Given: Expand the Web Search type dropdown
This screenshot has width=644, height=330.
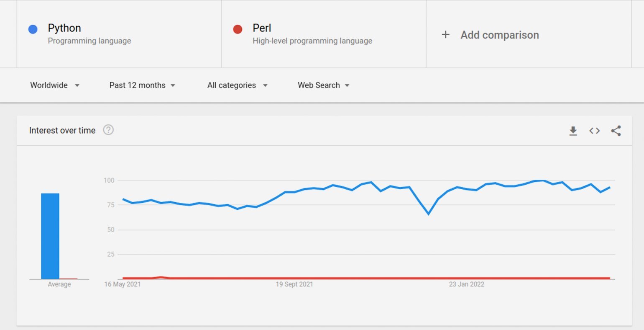Looking at the screenshot, I should point(323,85).
